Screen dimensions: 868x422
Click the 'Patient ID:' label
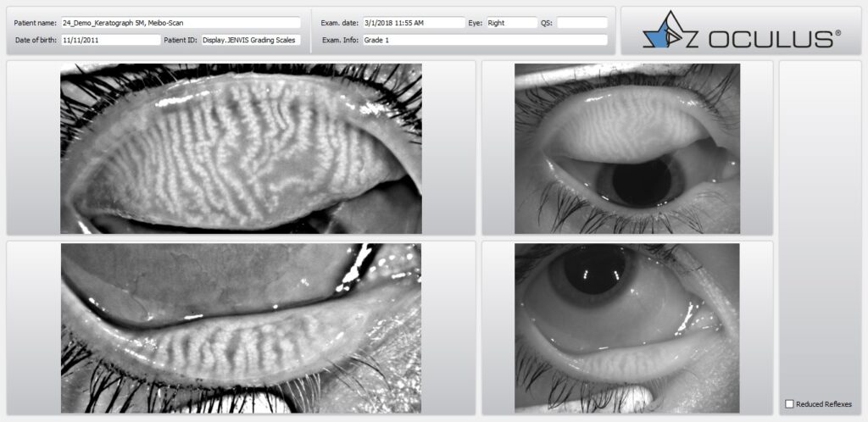[x=180, y=40]
